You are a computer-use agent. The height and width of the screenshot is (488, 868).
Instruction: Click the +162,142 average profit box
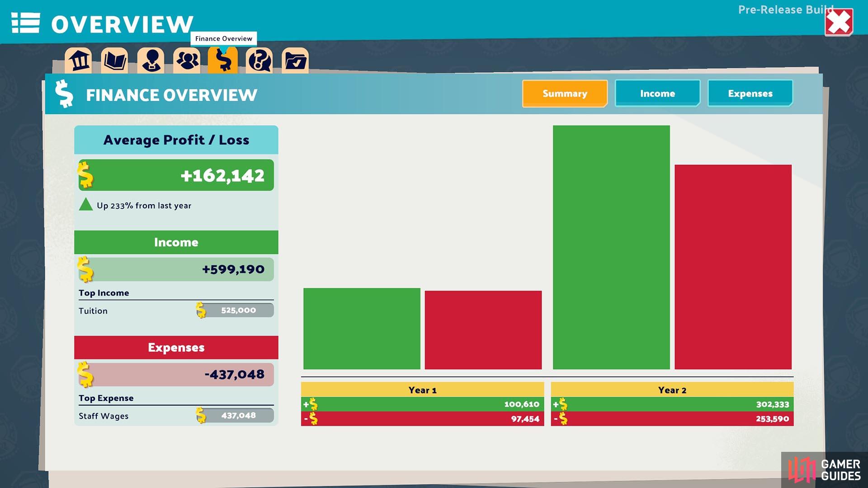176,175
